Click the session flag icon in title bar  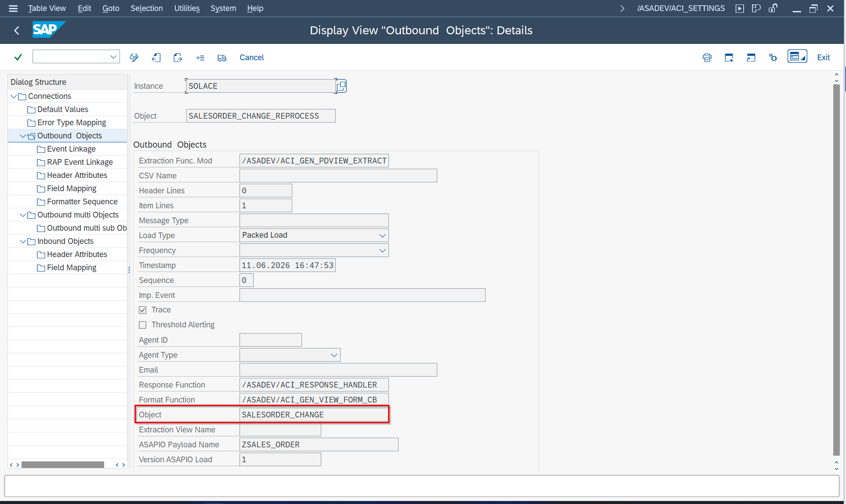click(756, 8)
